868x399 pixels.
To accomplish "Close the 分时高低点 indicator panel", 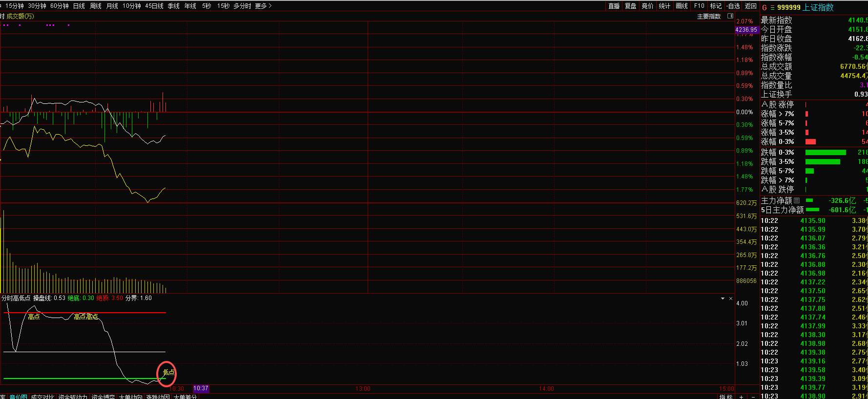I will (x=731, y=299).
